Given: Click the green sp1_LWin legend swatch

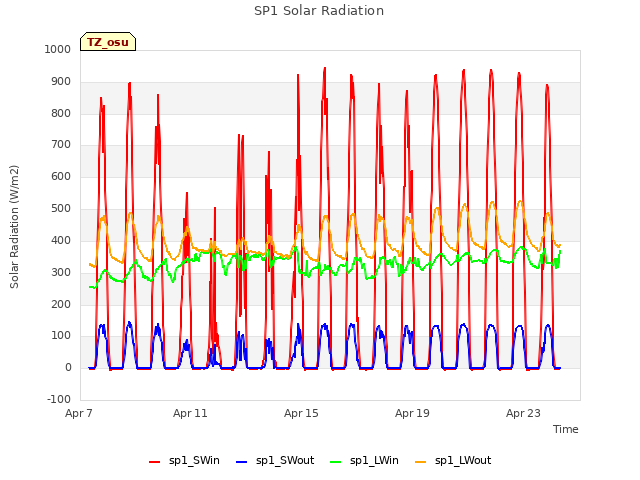Looking at the screenshot, I should pos(336,462).
